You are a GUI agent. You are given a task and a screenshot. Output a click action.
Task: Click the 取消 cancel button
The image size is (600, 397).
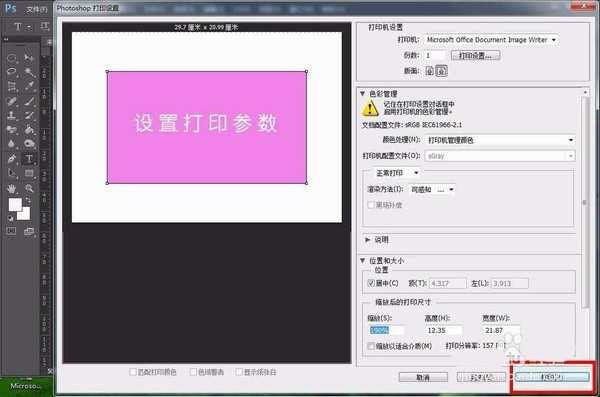(423, 377)
